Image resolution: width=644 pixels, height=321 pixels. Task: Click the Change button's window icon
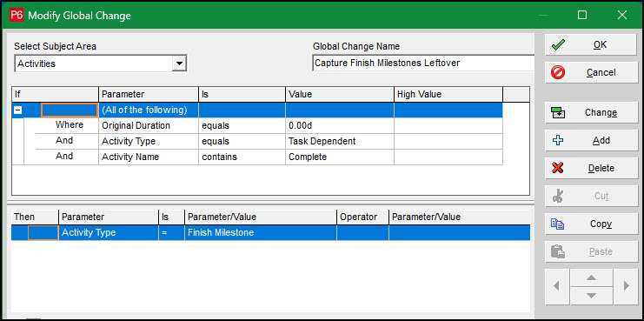pyautogui.click(x=558, y=113)
